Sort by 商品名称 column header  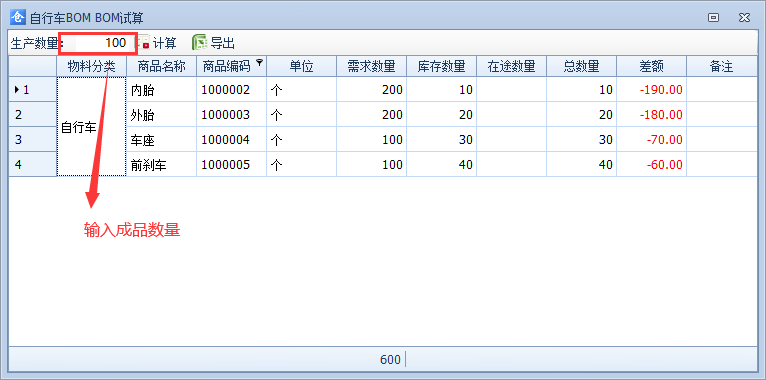click(162, 66)
